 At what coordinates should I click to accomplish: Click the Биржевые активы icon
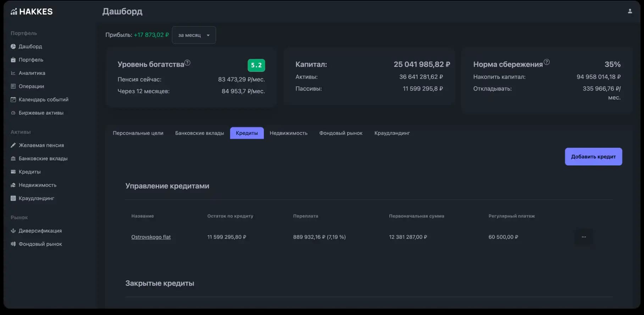pos(13,113)
